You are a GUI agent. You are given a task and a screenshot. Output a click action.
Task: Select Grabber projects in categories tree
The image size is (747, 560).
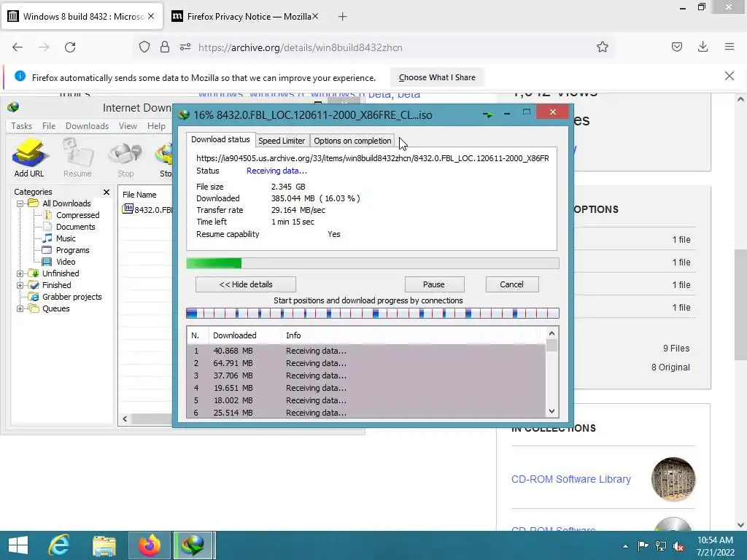[x=72, y=297]
